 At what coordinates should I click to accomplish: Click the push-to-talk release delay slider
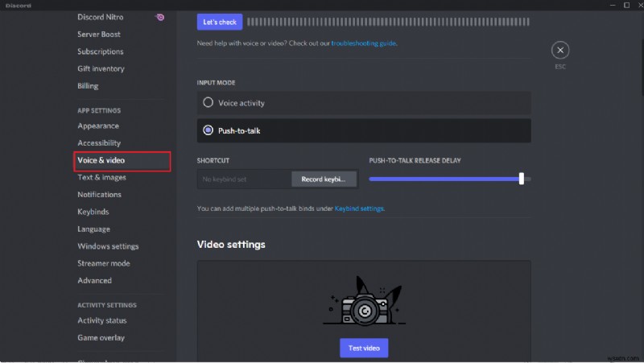click(x=450, y=179)
